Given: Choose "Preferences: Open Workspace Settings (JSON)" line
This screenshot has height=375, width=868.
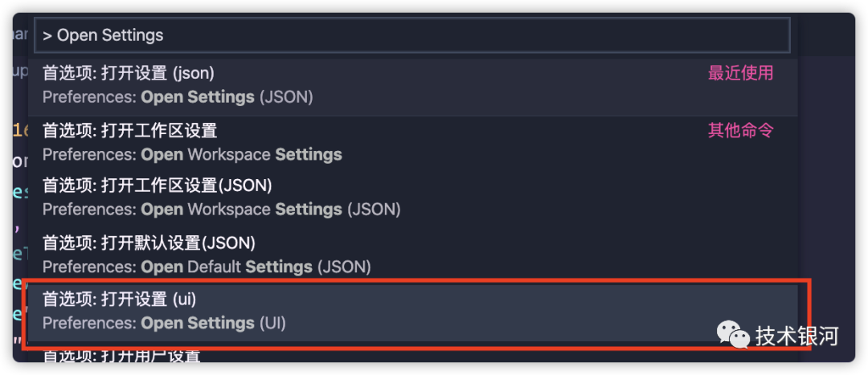Looking at the screenshot, I should [x=222, y=210].
